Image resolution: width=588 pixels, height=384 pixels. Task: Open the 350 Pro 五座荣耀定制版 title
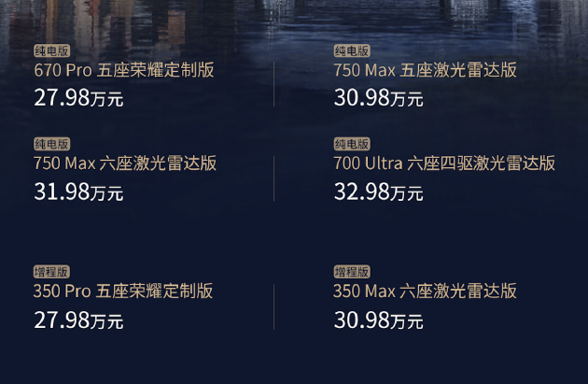pyautogui.click(x=123, y=291)
